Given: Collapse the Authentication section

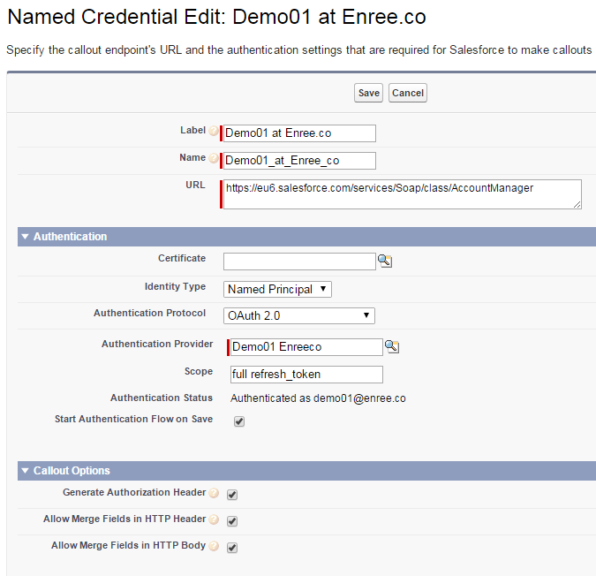Looking at the screenshot, I should 25,236.
